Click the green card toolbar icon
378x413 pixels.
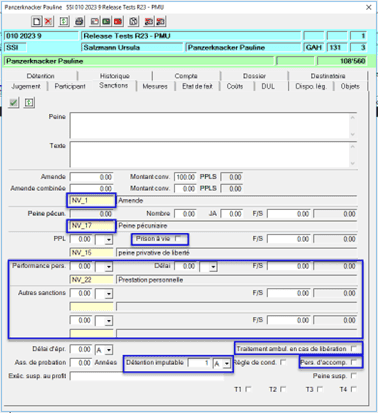tap(106, 21)
